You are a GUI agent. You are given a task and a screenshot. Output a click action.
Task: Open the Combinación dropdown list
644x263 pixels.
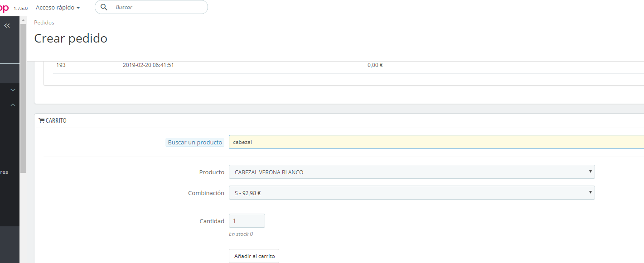tap(412, 193)
